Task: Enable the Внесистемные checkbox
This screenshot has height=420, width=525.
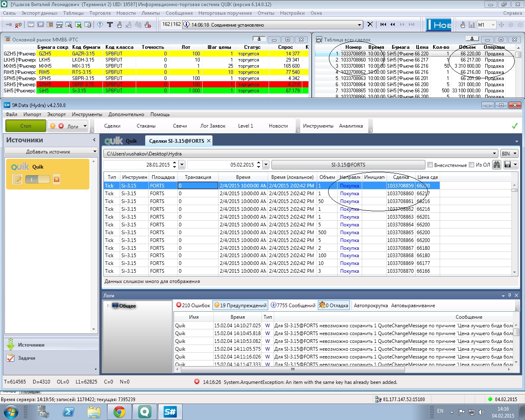Action: coord(430,165)
